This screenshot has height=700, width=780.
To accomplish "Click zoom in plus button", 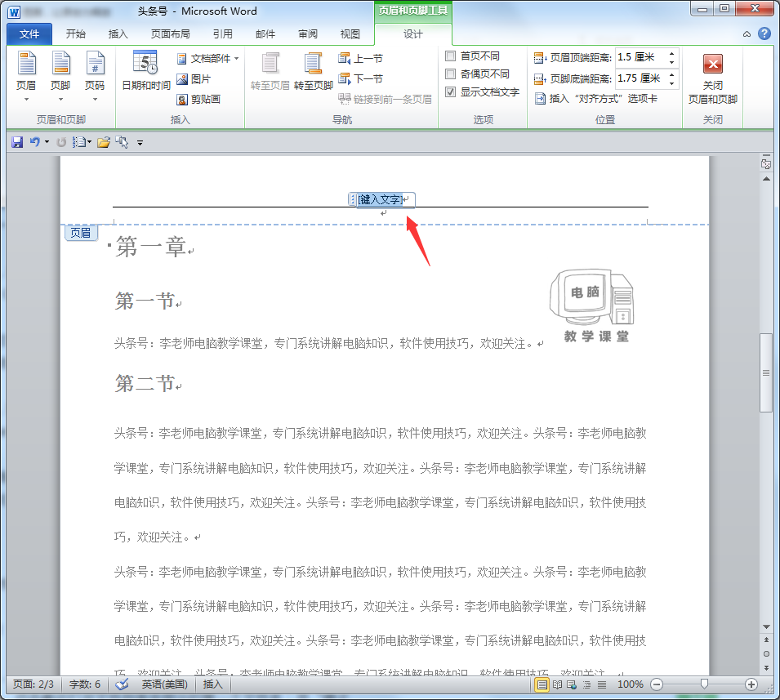I will coord(751,685).
